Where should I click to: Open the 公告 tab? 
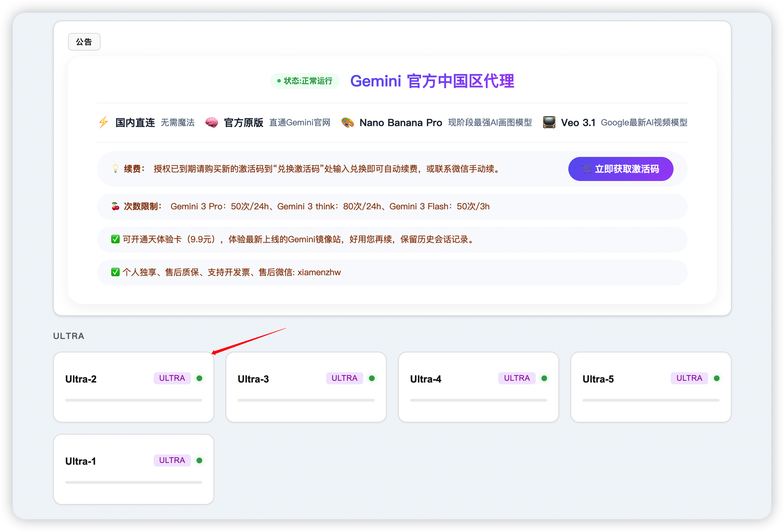click(84, 42)
